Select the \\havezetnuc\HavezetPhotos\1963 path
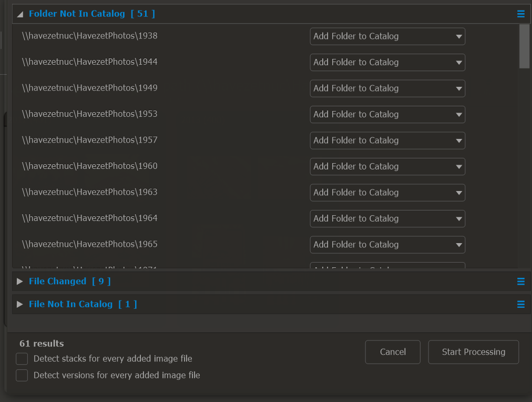Screen dimensions: 532x402 tap(89, 192)
